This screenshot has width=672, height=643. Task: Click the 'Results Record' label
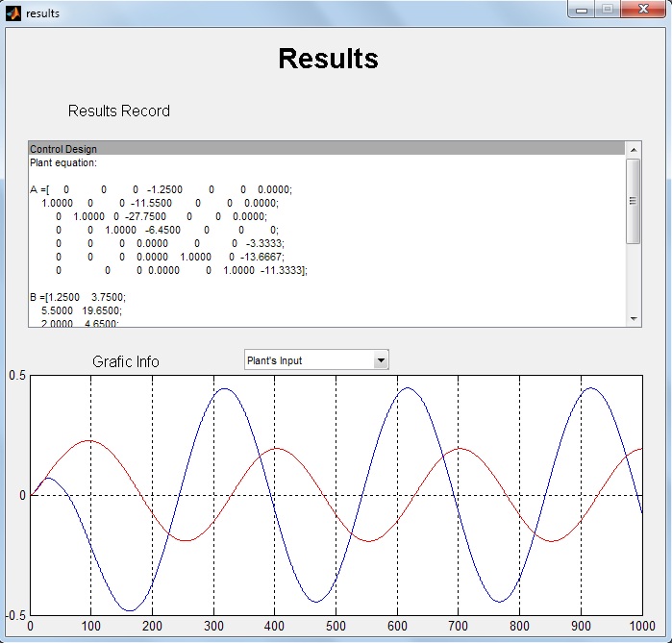(x=118, y=111)
